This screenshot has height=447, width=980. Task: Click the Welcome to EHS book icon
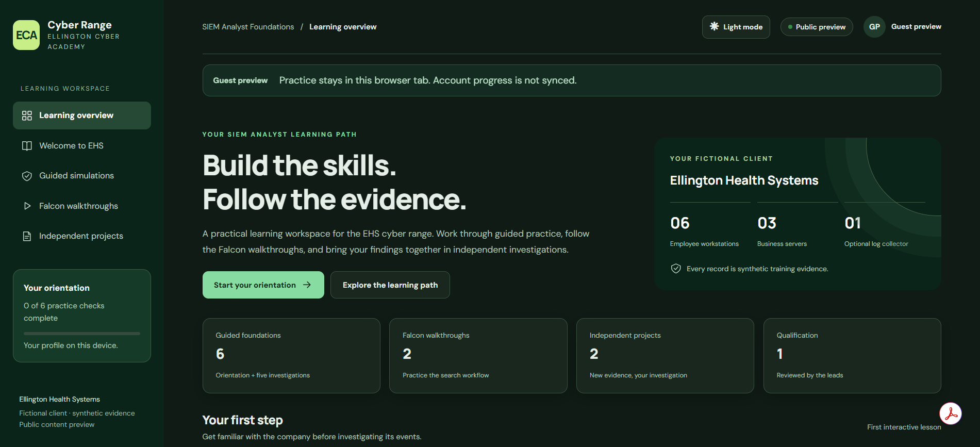(x=27, y=146)
